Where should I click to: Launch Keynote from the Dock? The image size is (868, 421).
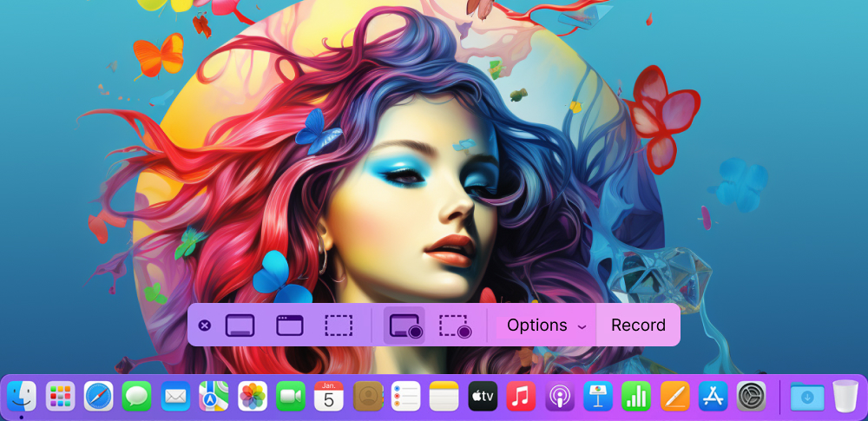pos(598,396)
